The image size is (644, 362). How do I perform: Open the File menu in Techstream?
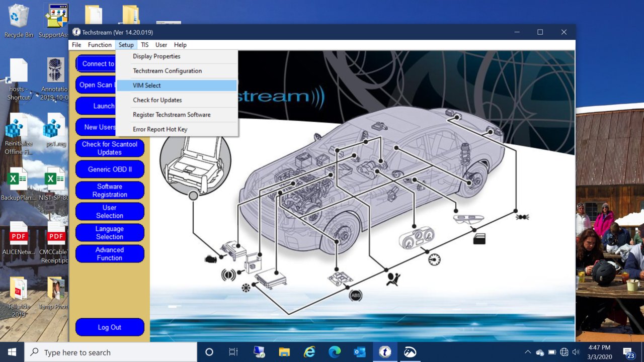[x=76, y=45]
